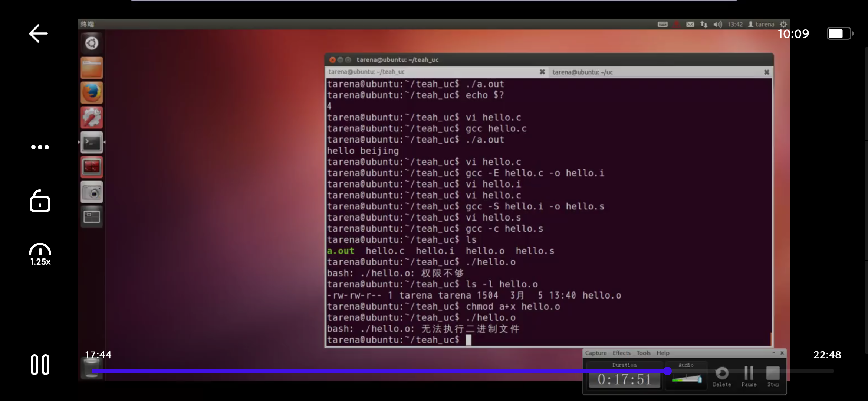Open the Effects menu in the recorder
Screen dimensions: 868x401
[x=621, y=353]
